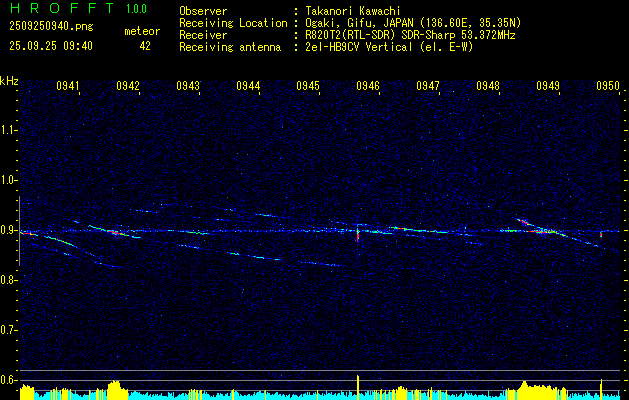Click the kHz axis label
Viewport: 629px width, 400px height.
point(9,81)
